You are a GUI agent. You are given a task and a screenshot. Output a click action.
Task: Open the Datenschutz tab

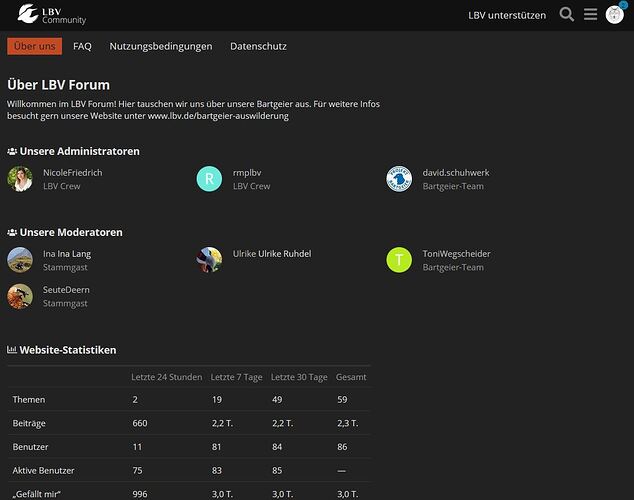tap(258, 46)
